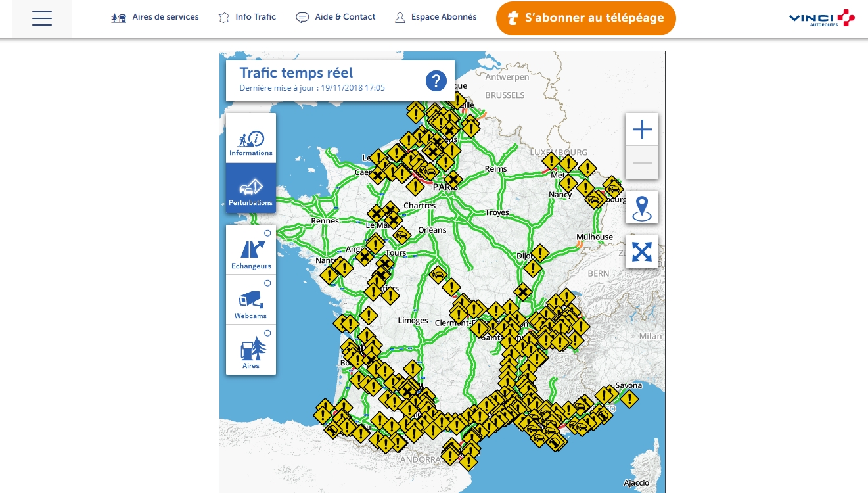Click the Vinci Autoroutes logo
Viewport: 868px width, 493px height.
[x=821, y=18]
